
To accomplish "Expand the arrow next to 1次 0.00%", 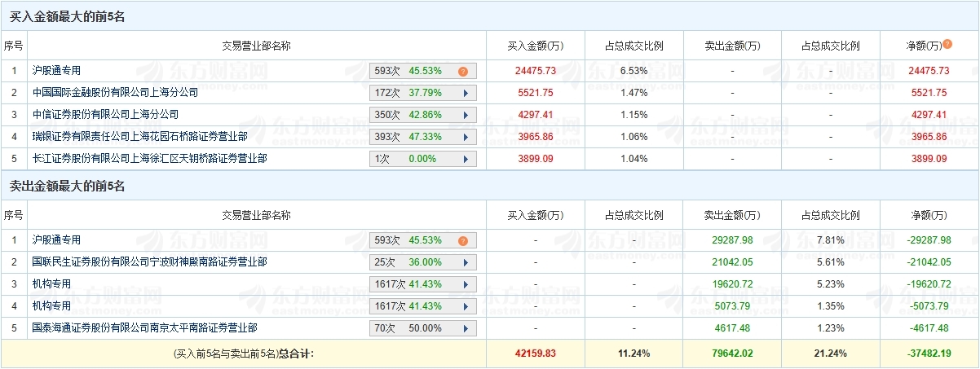I will [466, 160].
